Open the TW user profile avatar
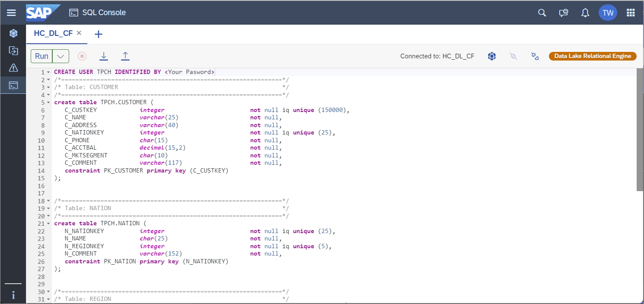This screenshot has width=644, height=304. [x=608, y=13]
